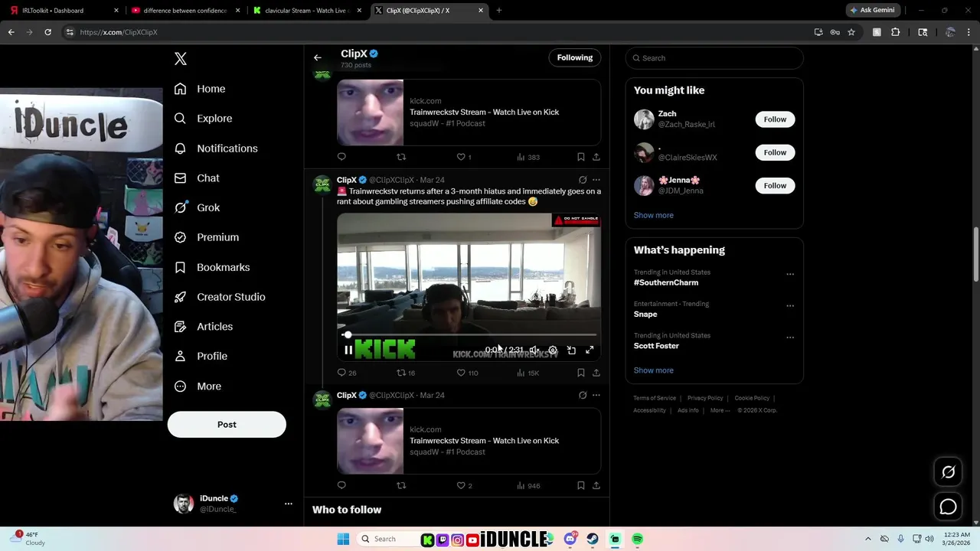
Task: Open Home in the X sidebar
Action: (200, 89)
